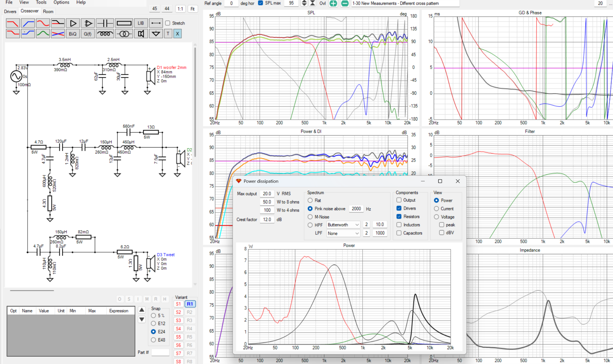Viewport: 613px width, 364px height.
Task: Open the Options menu
Action: pyautogui.click(x=61, y=2)
